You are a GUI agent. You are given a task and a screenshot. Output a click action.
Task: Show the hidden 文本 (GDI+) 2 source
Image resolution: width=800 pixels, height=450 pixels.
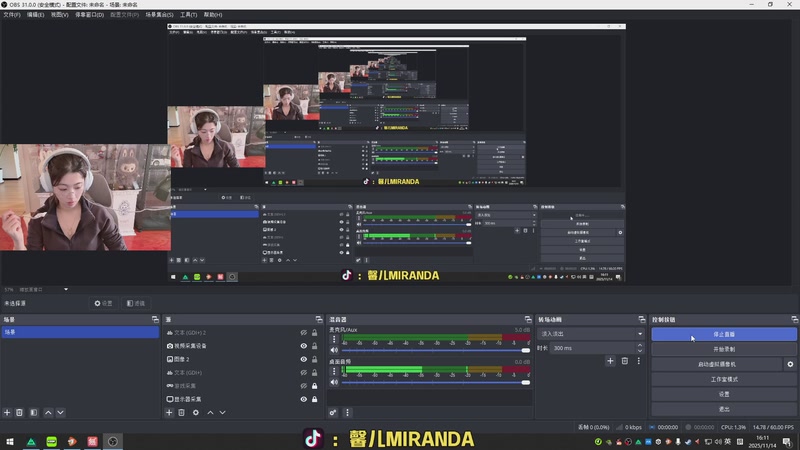point(304,333)
